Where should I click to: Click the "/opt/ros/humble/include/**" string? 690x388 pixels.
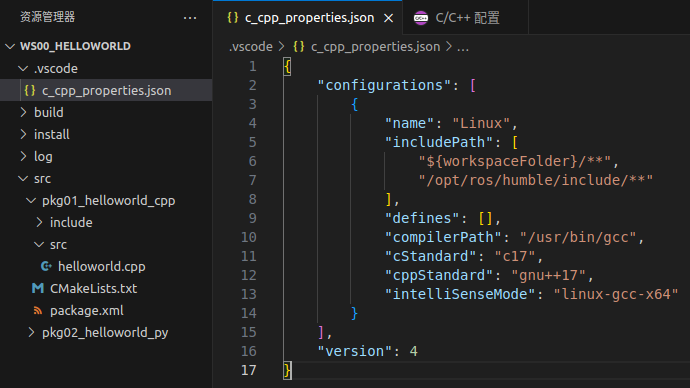coord(536,180)
